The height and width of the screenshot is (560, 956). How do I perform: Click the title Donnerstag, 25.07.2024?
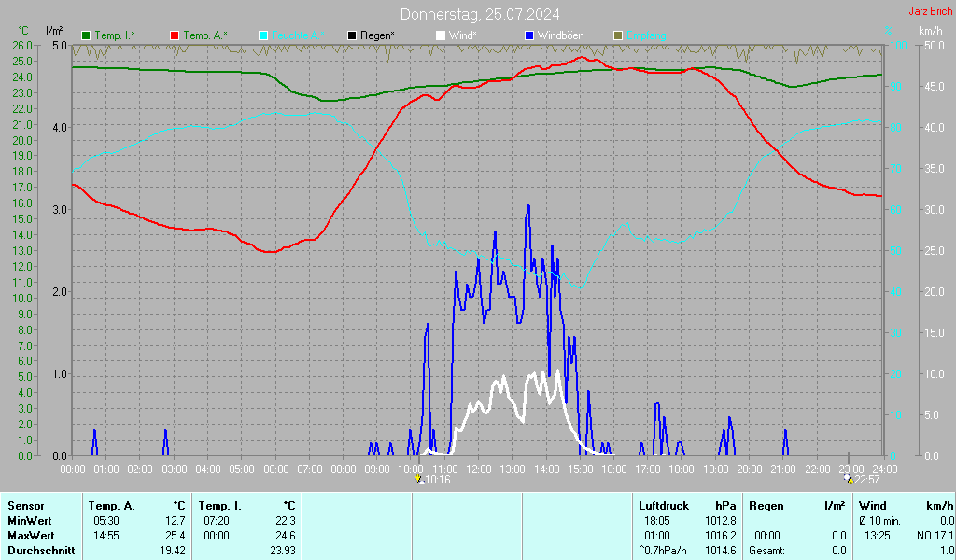pyautogui.click(x=480, y=14)
